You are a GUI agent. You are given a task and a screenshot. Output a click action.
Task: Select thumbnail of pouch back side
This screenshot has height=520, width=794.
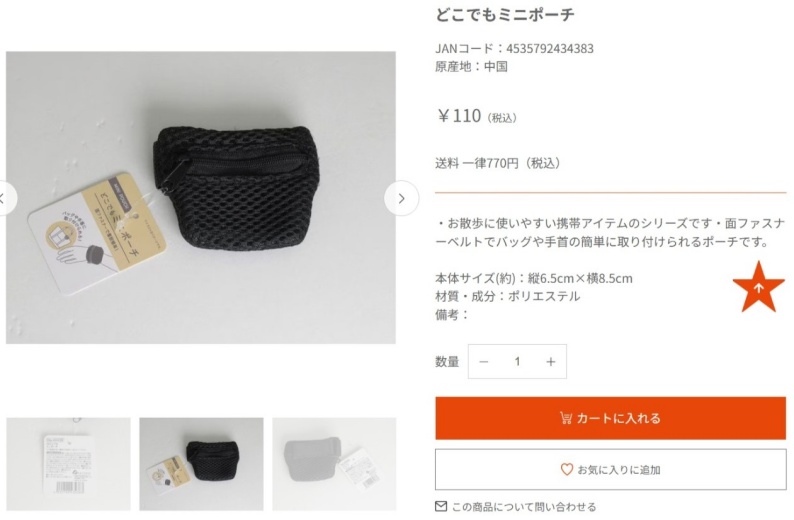[334, 464]
